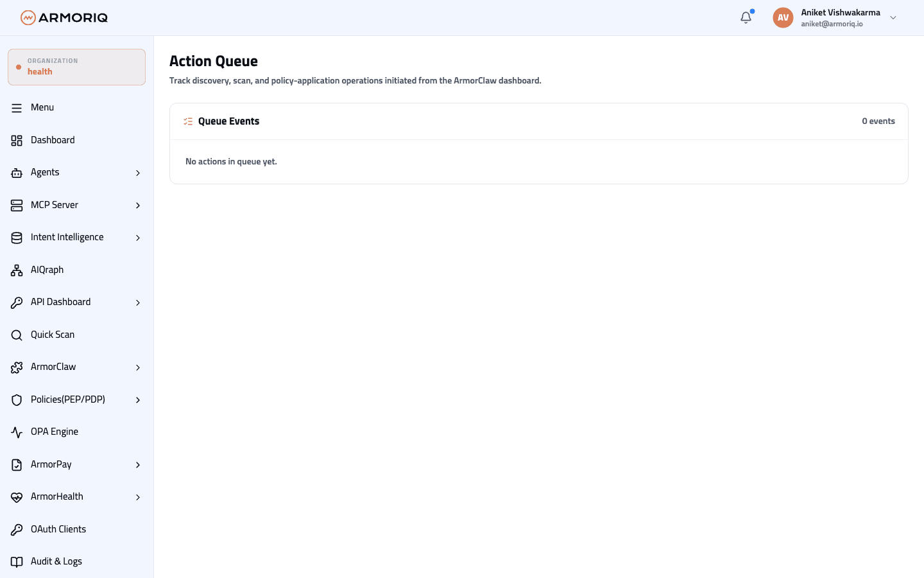Go to Quick Scan
This screenshot has height=578, width=924.
click(77, 335)
